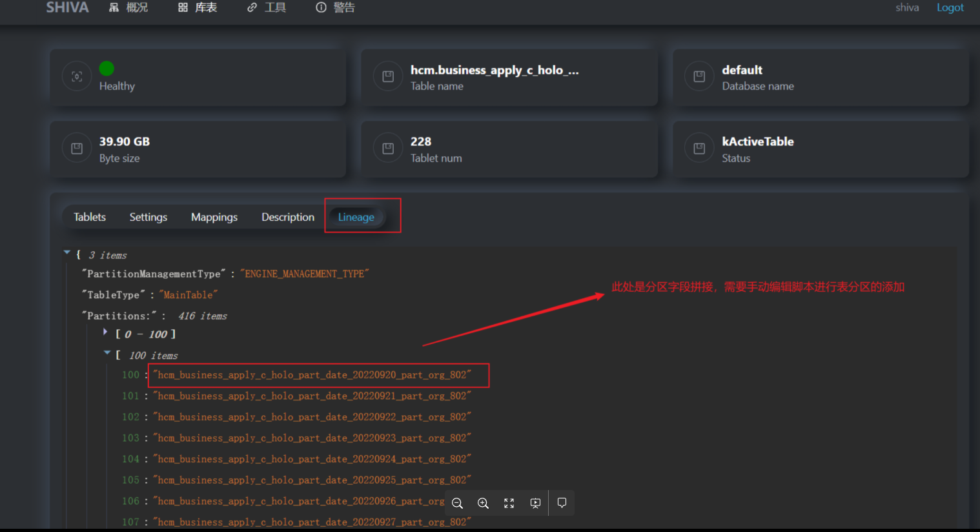Start presentation mode from the floating toolbar

coord(535,503)
